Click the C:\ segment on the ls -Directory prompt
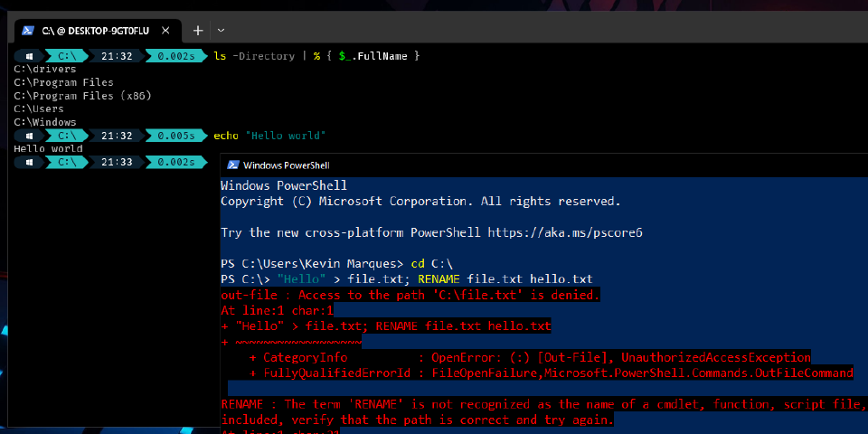This screenshot has width=868, height=434. point(66,56)
